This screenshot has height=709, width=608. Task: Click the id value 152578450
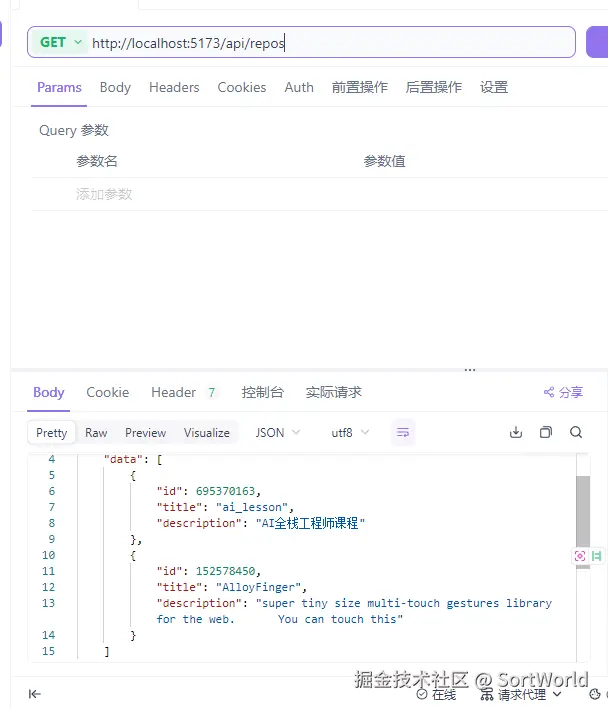point(225,571)
